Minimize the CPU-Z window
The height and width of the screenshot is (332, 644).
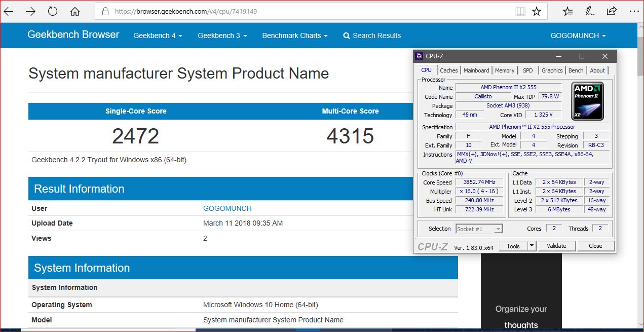click(558, 56)
